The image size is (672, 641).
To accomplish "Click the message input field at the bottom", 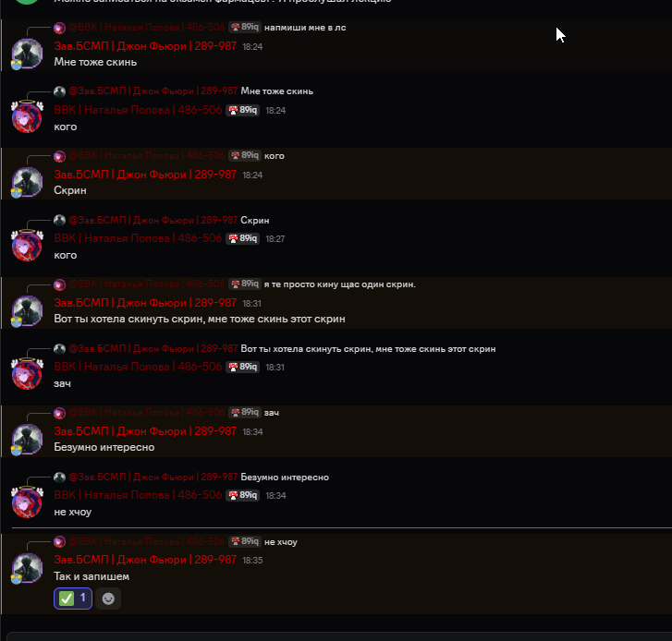I will 338,636.
